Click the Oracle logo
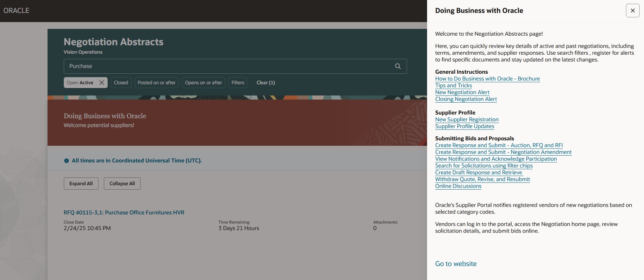 point(16,11)
